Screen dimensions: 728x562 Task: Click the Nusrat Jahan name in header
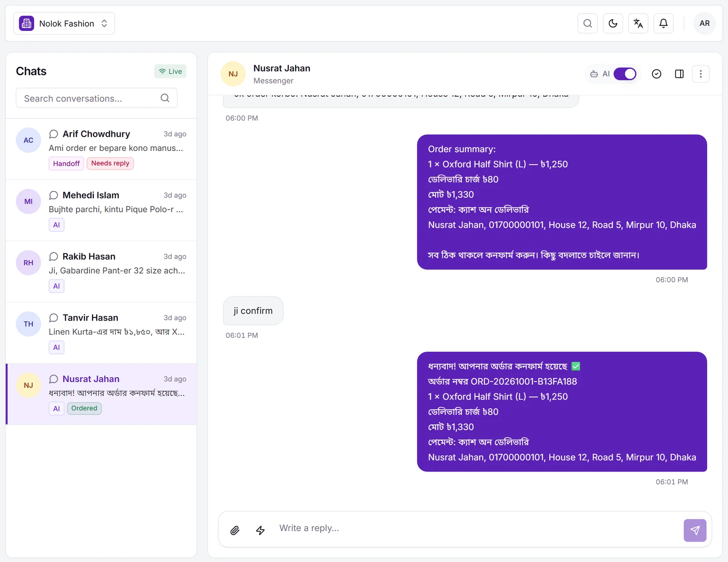click(x=282, y=68)
